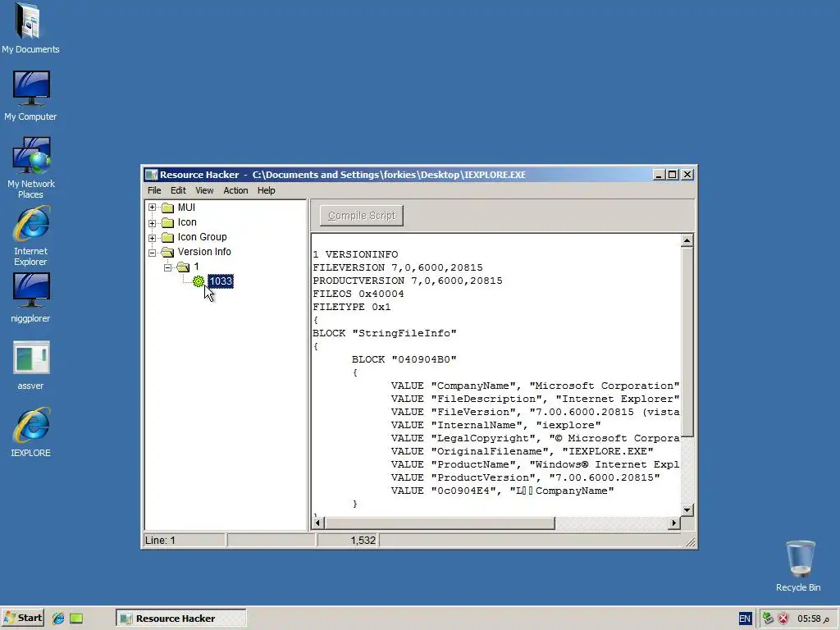
Task: Click the EN language indicator in tray
Action: click(745, 619)
